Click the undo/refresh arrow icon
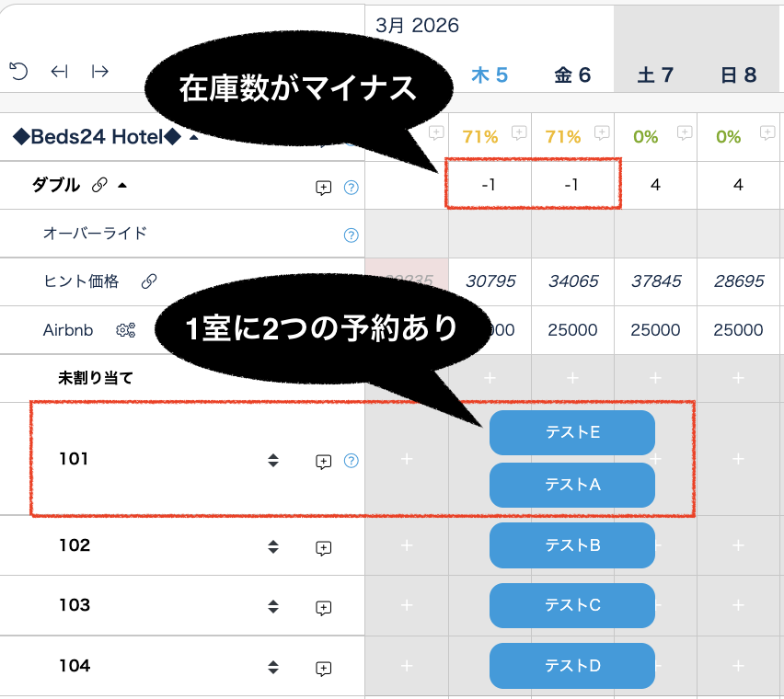Viewport: 784px width, 699px height. (17, 72)
